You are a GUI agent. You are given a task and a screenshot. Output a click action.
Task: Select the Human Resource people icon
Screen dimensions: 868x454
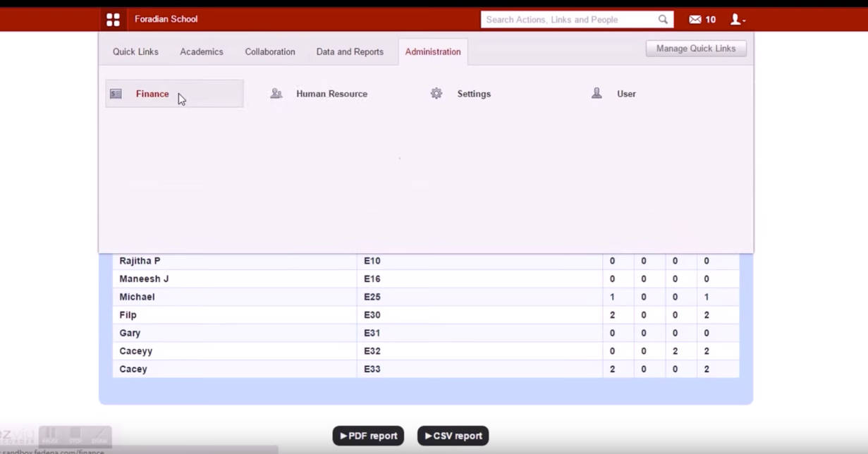(x=276, y=93)
